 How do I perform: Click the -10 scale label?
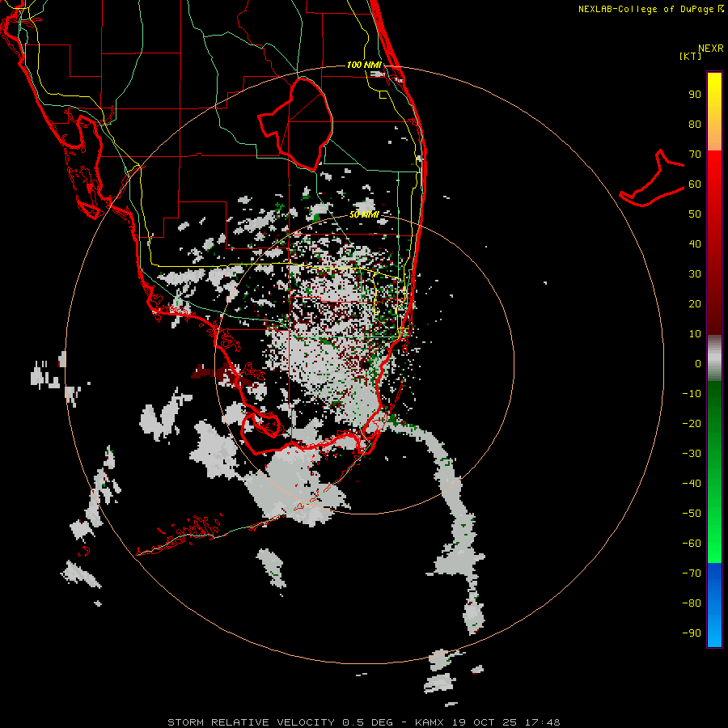pos(692,394)
